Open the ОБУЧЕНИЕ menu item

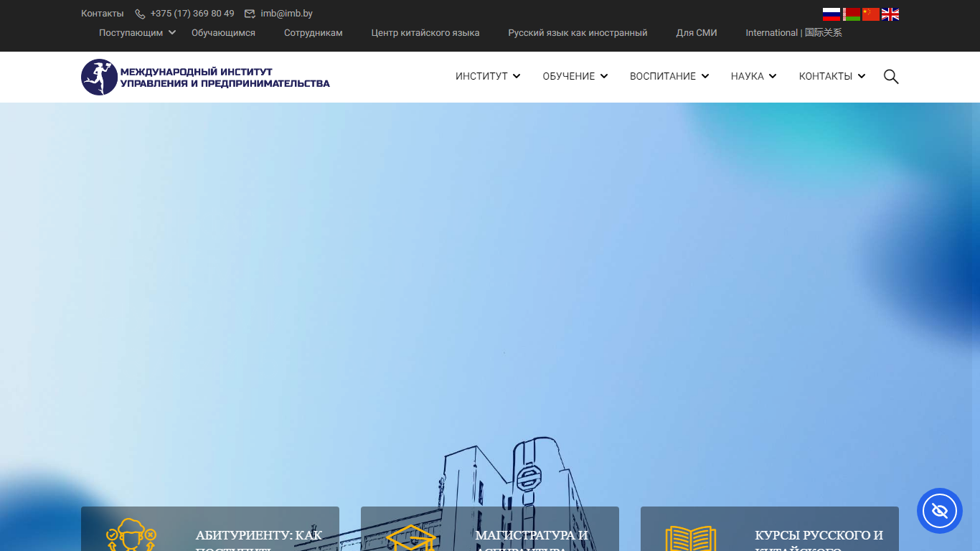569,76
